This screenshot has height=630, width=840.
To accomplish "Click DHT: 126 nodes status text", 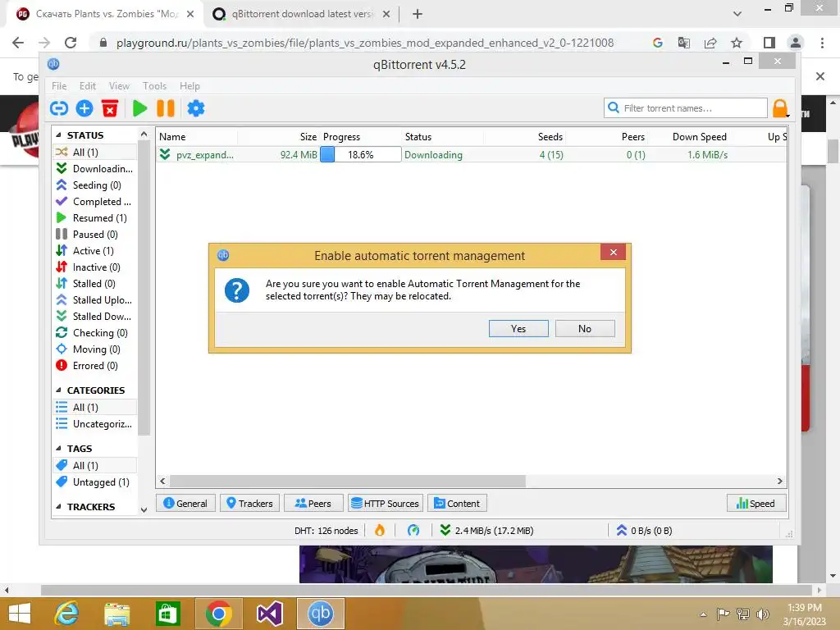I will 326,531.
